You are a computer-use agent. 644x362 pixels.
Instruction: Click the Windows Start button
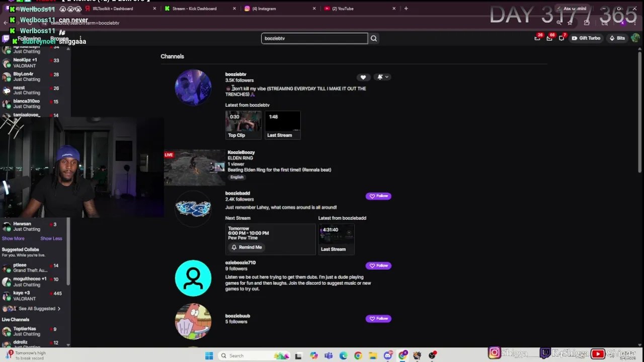[x=209, y=355]
